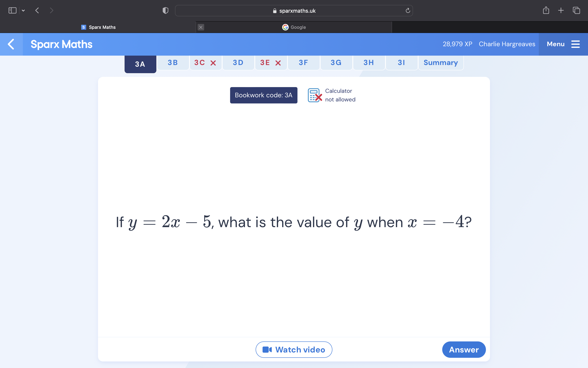
Task: Select question tab 3I
Action: pos(401,63)
